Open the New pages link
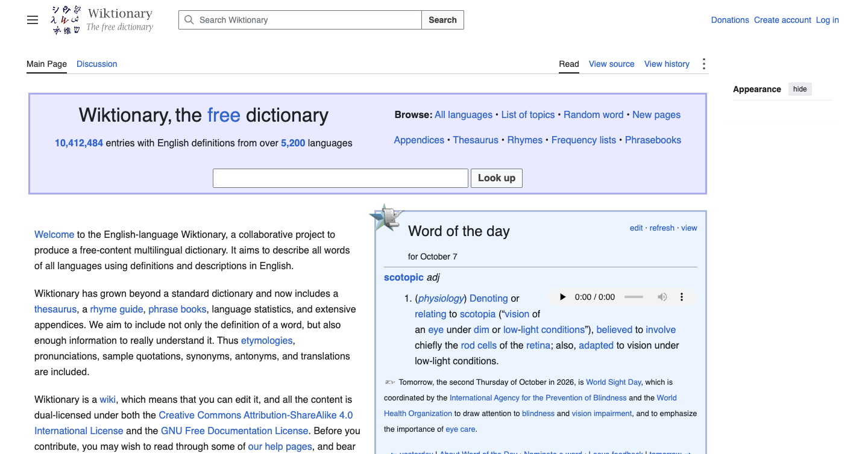868x454 pixels. pos(656,115)
